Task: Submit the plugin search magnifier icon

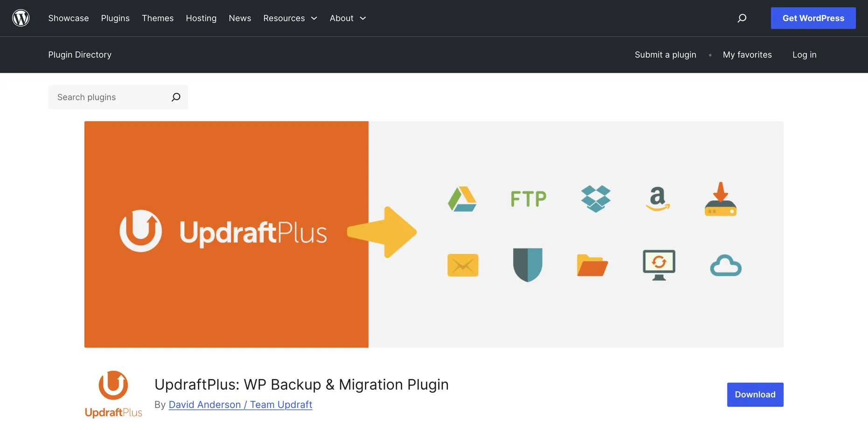Action: (x=176, y=97)
